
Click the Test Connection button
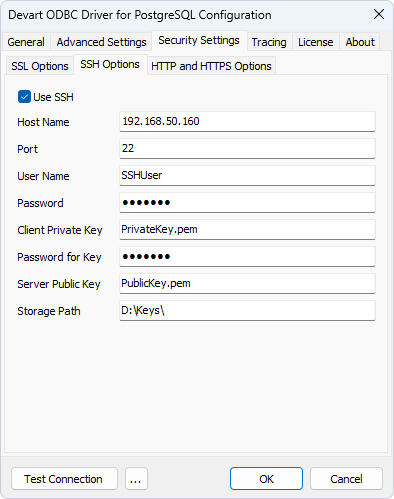(x=64, y=479)
